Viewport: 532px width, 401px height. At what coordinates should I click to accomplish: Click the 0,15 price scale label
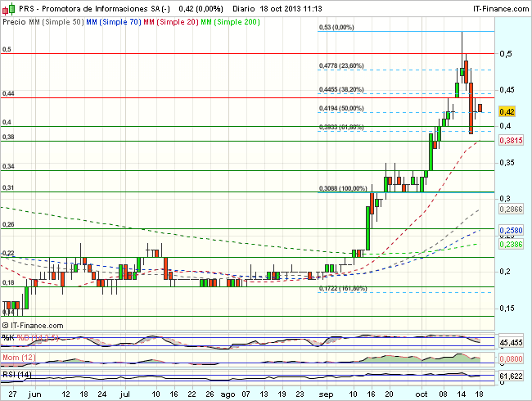click(507, 309)
